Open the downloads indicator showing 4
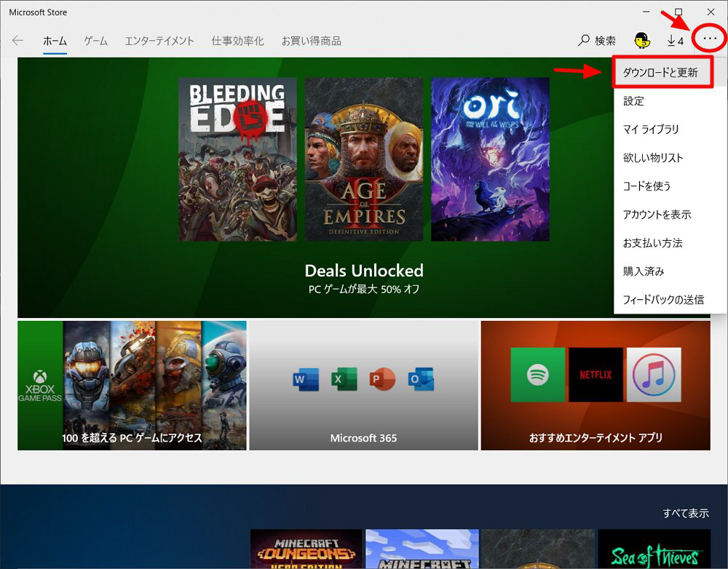728x569 pixels. pyautogui.click(x=676, y=41)
